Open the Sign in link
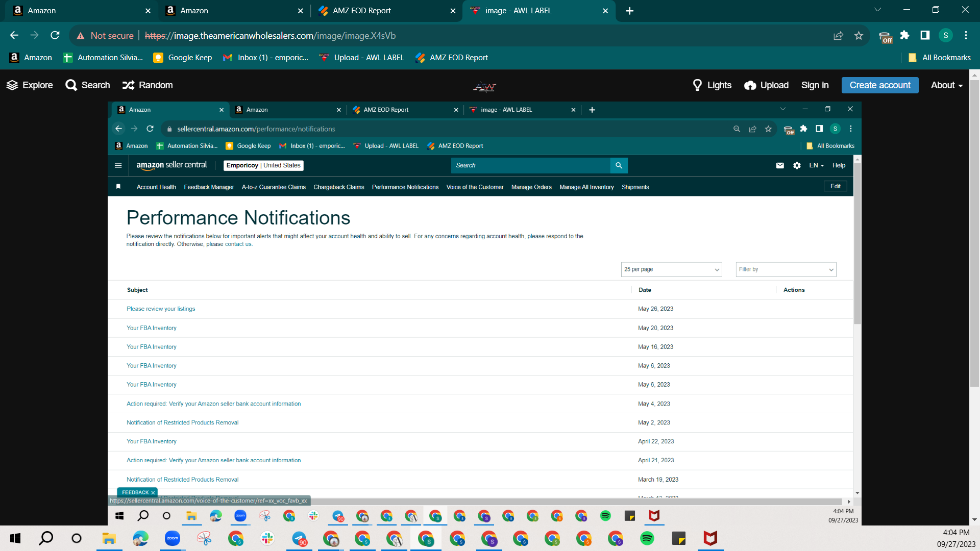 tap(815, 85)
